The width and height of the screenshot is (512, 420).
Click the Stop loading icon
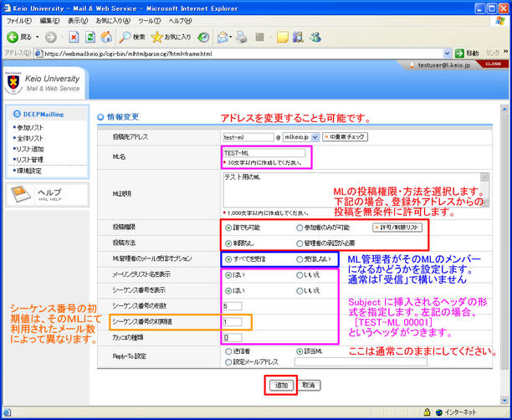click(75, 37)
